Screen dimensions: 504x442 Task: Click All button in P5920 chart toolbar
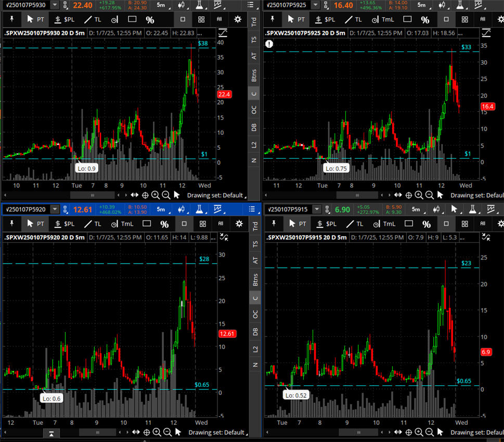(x=219, y=224)
